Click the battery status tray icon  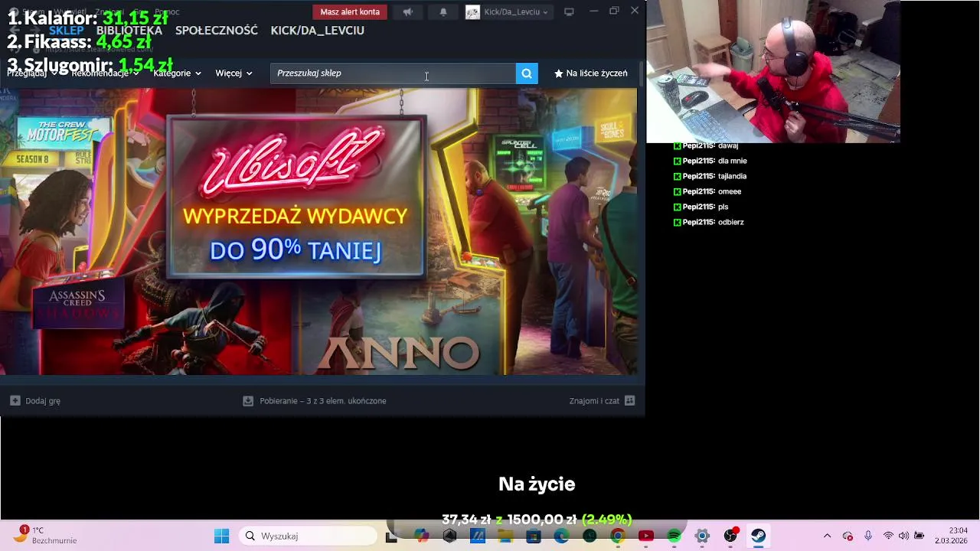point(920,536)
